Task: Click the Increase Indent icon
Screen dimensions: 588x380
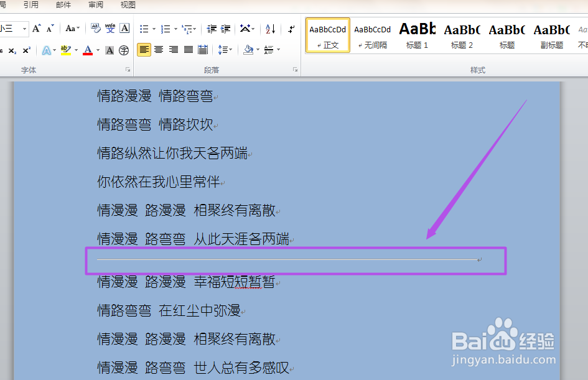Action: (225, 28)
